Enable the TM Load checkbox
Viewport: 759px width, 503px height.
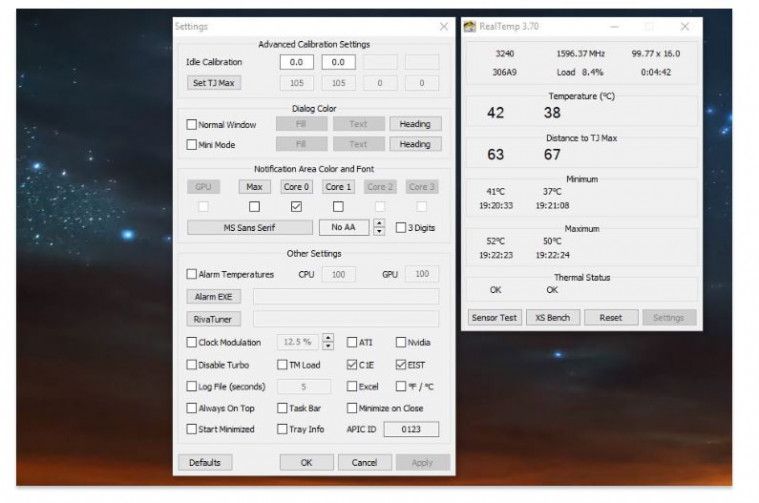click(282, 365)
